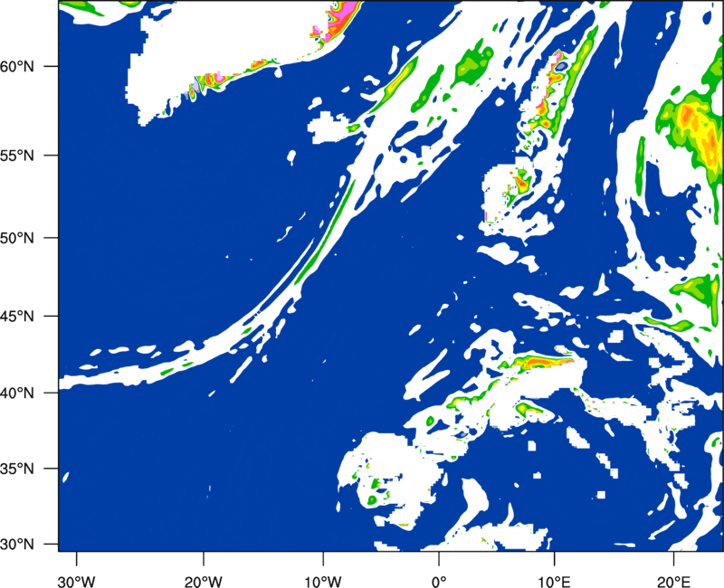Click the 60°N latitude label
This screenshot has width=724, height=588.
[x=17, y=67]
